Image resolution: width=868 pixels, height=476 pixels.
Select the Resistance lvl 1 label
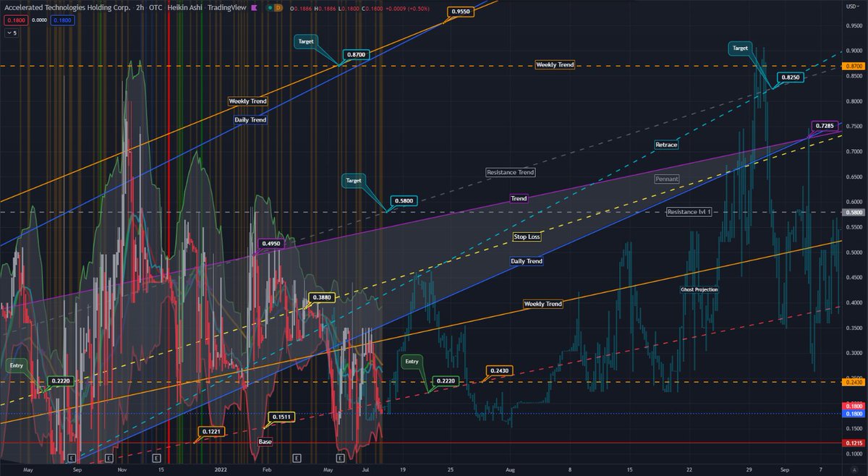pyautogui.click(x=689, y=211)
